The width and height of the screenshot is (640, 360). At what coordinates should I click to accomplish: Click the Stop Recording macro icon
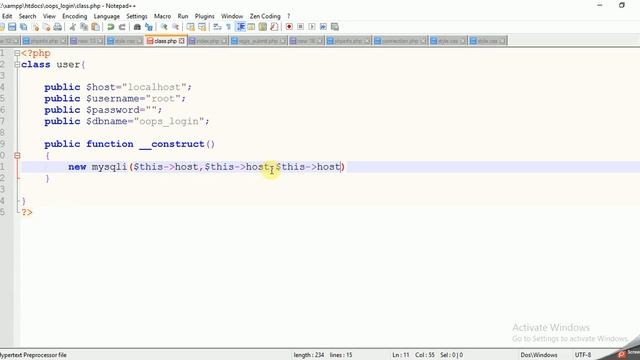(x=300, y=27)
